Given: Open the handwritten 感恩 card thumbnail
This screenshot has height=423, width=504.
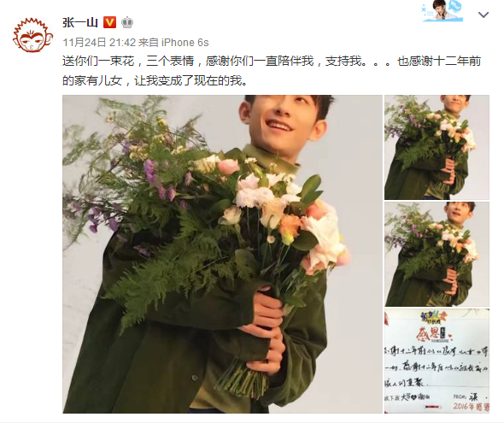Looking at the screenshot, I should click(x=437, y=361).
